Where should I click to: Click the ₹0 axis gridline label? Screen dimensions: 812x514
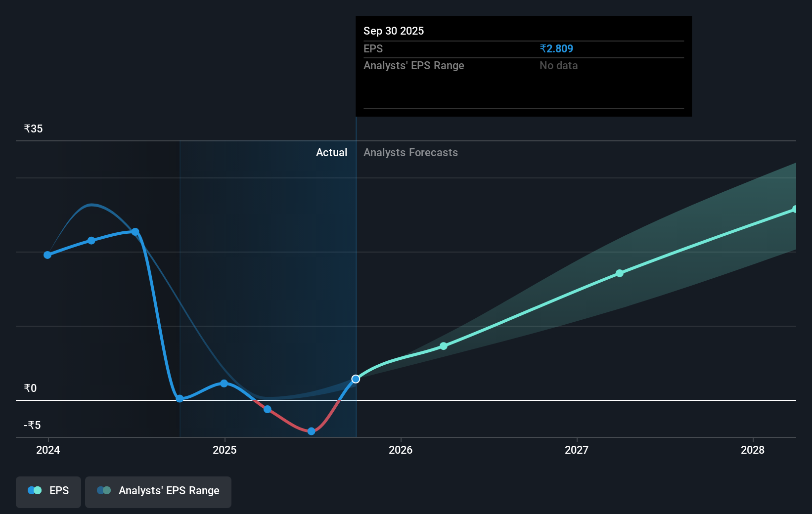tap(30, 388)
